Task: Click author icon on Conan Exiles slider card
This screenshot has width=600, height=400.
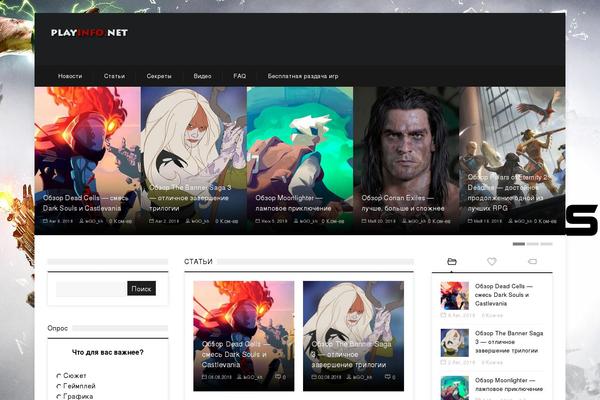Action: pos(404,221)
